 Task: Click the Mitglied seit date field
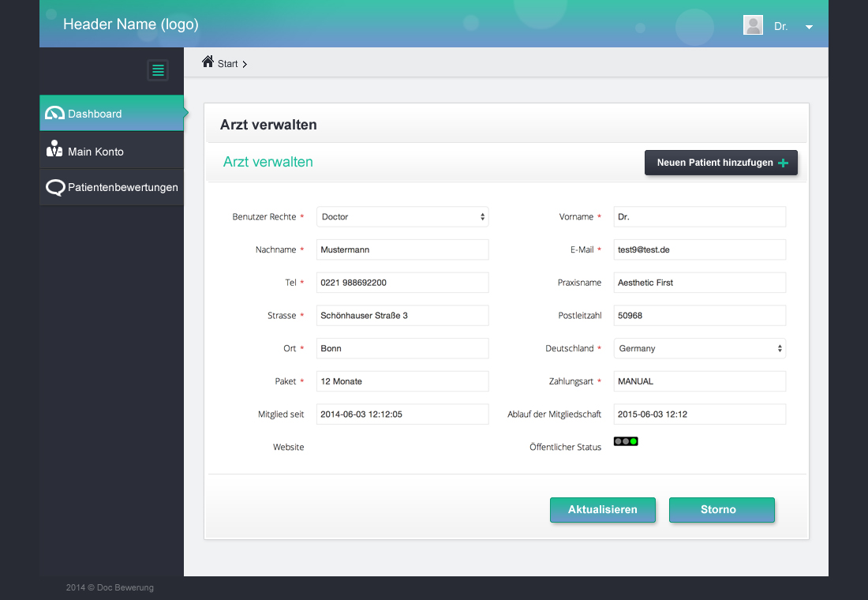tap(402, 414)
